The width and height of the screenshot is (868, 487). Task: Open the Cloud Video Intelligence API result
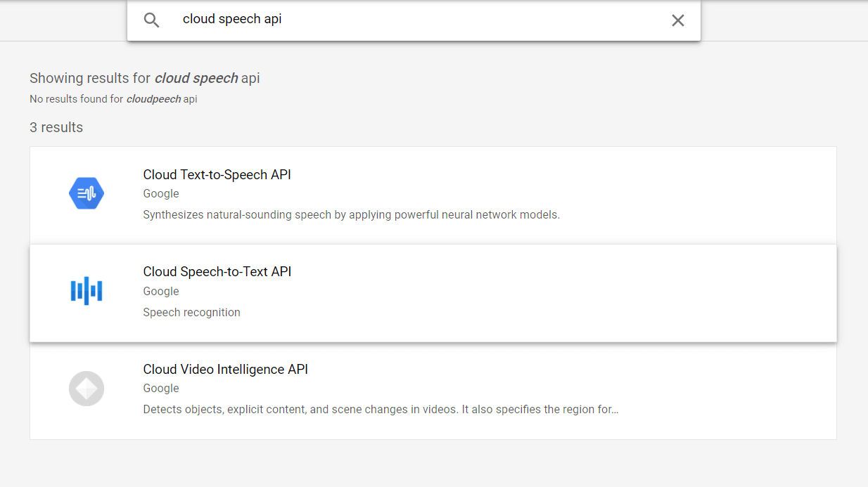click(x=225, y=369)
